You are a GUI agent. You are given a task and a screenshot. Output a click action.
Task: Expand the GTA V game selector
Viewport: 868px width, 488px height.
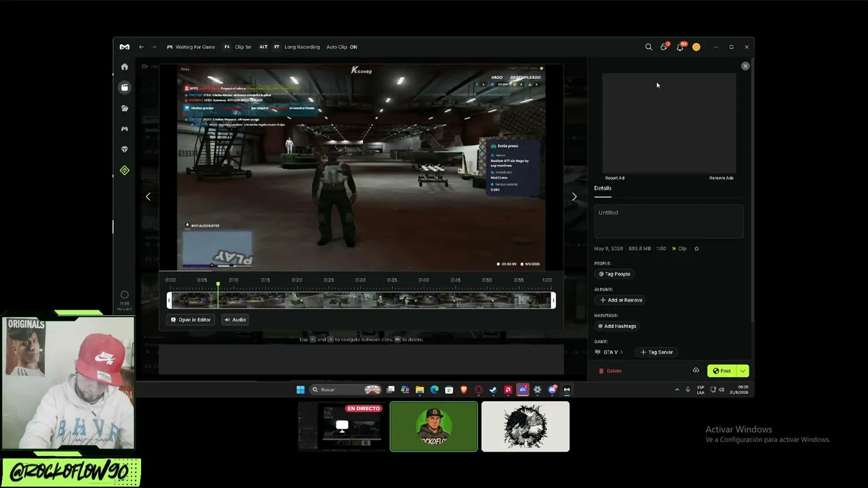point(608,352)
